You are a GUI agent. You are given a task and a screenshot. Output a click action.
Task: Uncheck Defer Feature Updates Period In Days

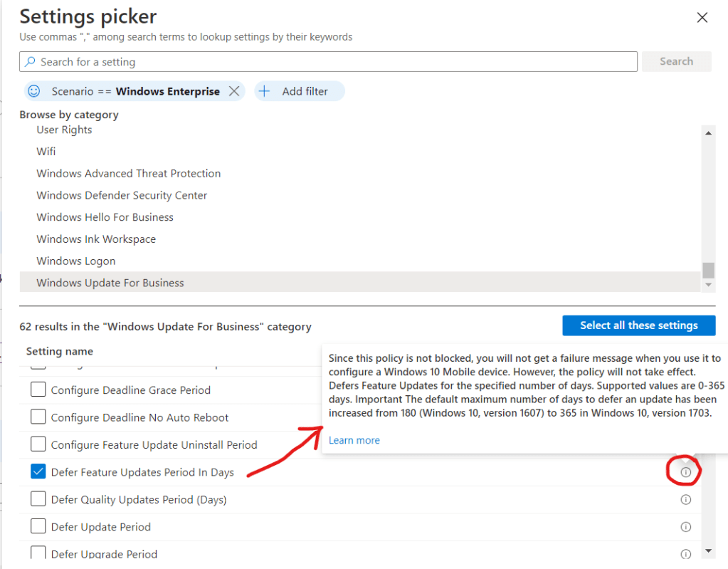(38, 472)
